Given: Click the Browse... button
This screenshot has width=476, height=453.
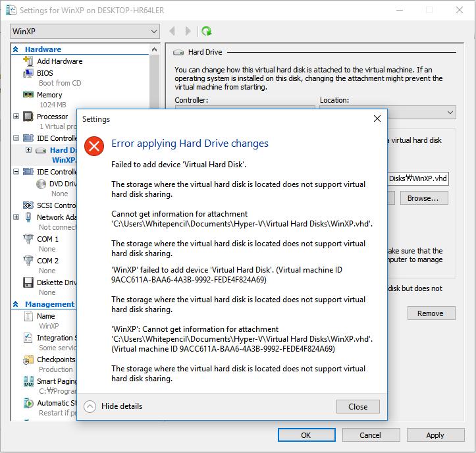Looking at the screenshot, I should pos(424,198).
